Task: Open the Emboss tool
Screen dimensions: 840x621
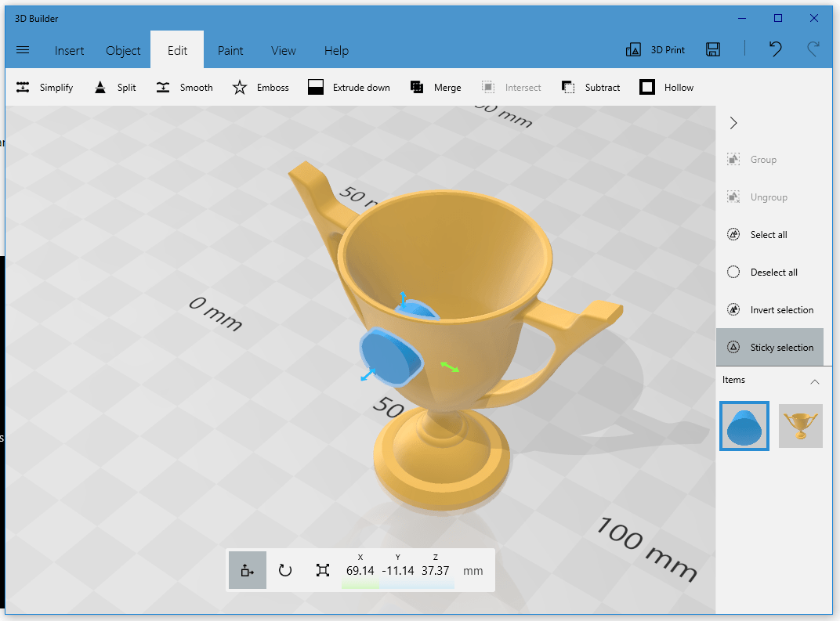Action: [260, 87]
